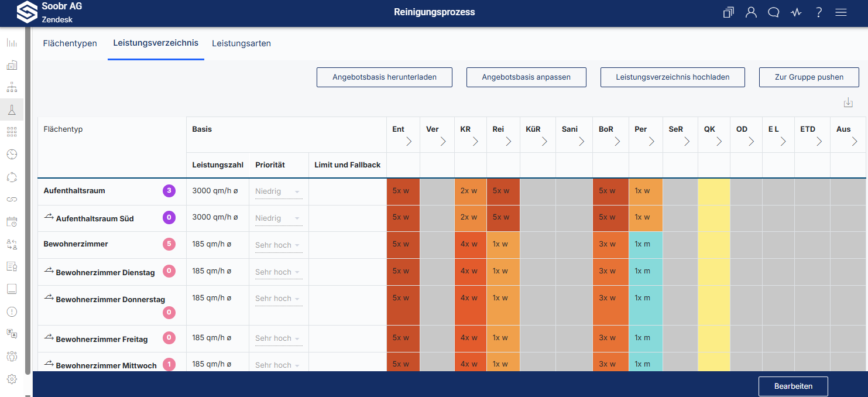
Task: Open the Aufenthaltsraum priority dropdown Niedrig
Action: (279, 191)
